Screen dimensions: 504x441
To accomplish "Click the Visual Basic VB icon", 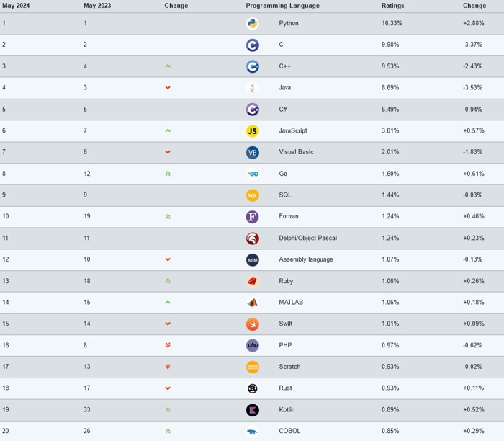I will coord(252,152).
